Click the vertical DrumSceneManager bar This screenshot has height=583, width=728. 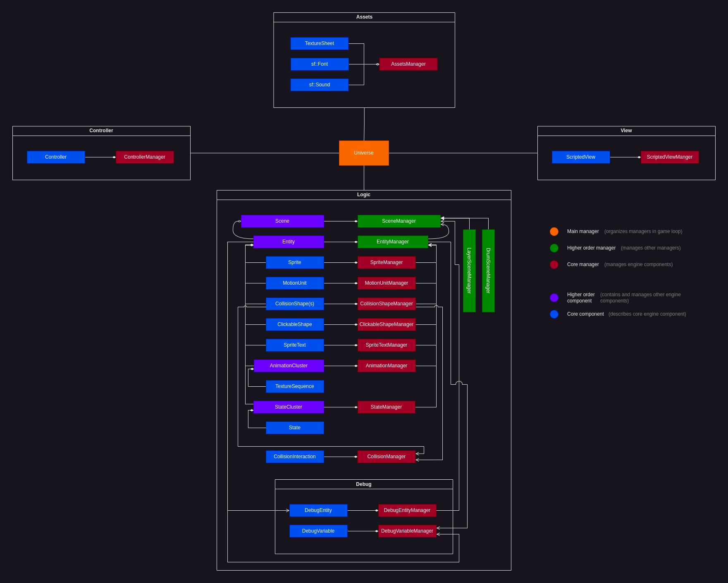tap(488, 271)
